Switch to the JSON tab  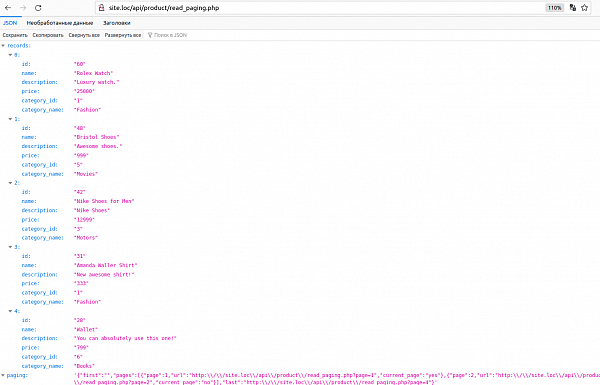point(10,23)
